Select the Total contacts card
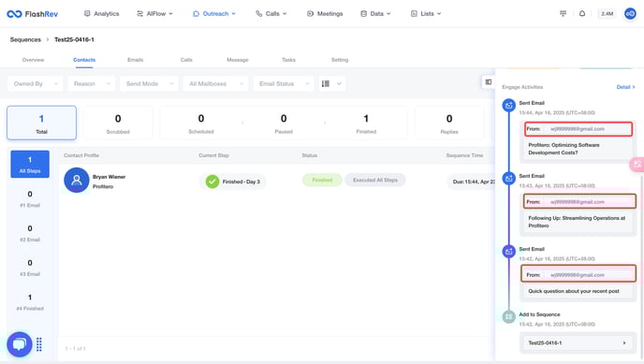This screenshot has height=364, width=644. click(41, 124)
